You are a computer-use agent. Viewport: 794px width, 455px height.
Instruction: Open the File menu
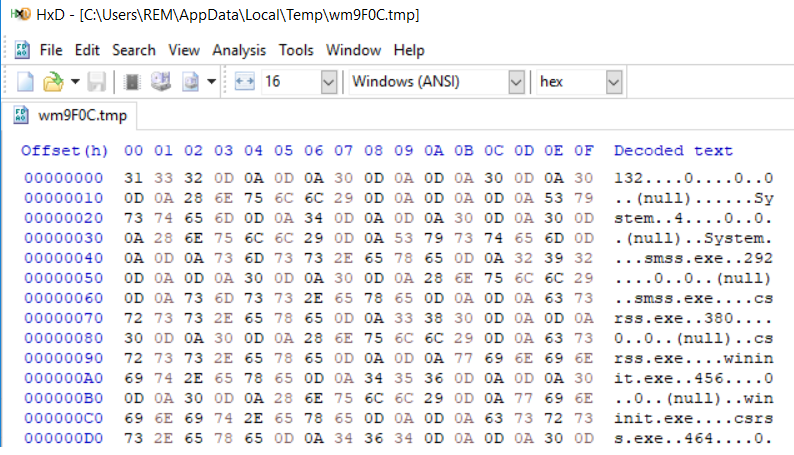point(51,50)
